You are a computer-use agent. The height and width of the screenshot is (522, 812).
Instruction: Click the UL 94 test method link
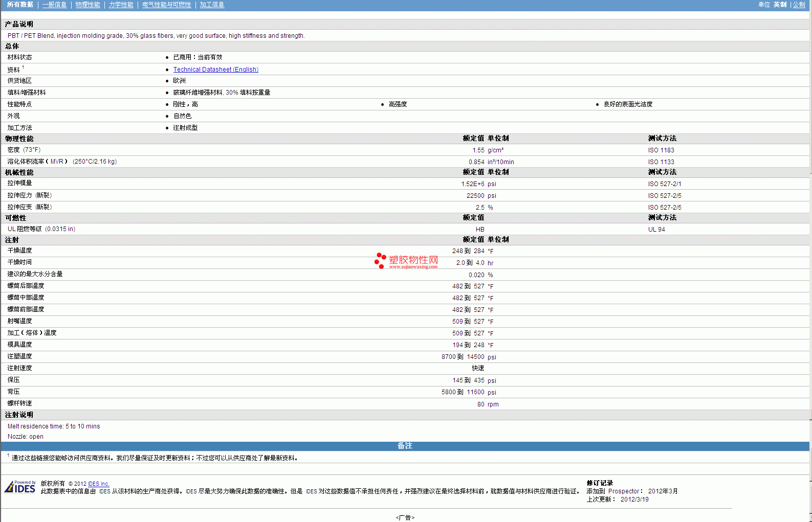(656, 230)
